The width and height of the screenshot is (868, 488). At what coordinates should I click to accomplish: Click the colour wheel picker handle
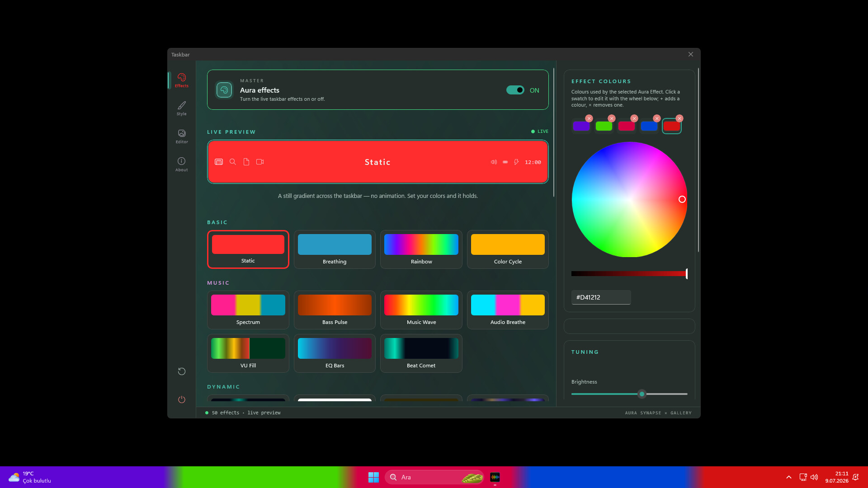click(682, 199)
